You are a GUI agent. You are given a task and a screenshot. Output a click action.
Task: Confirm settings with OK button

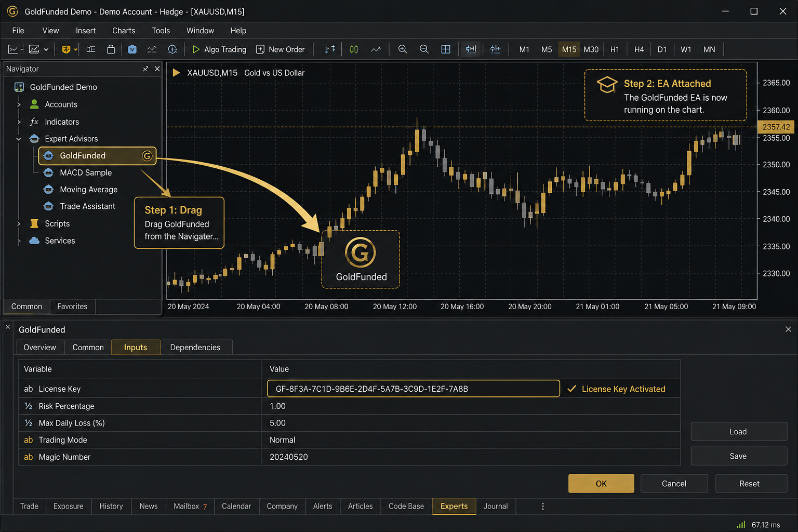point(601,484)
